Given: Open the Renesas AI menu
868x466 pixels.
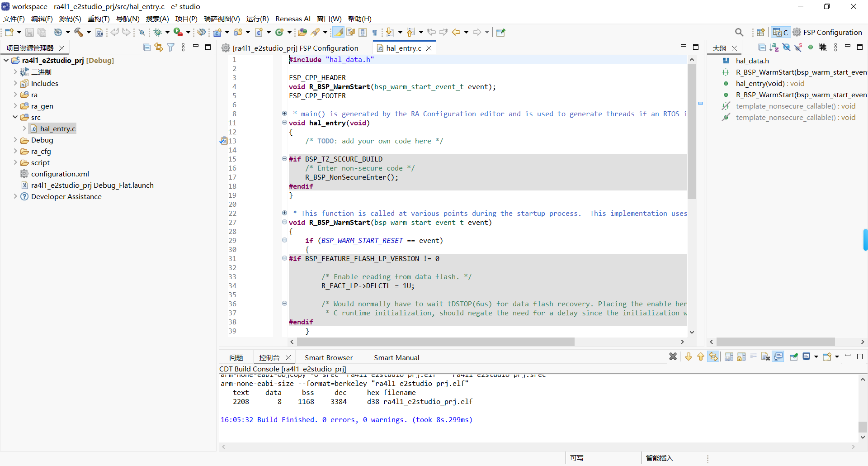Looking at the screenshot, I should pos(292,19).
